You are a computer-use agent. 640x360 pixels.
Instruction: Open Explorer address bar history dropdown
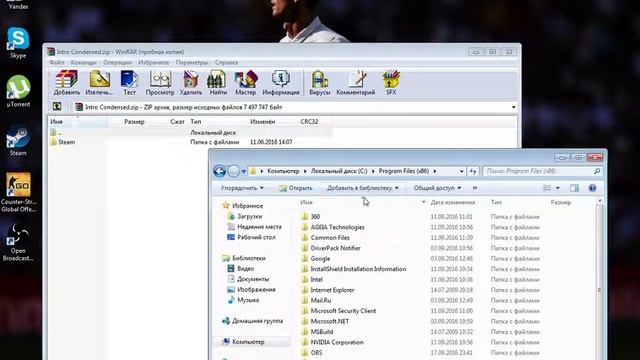pyautogui.click(x=461, y=171)
